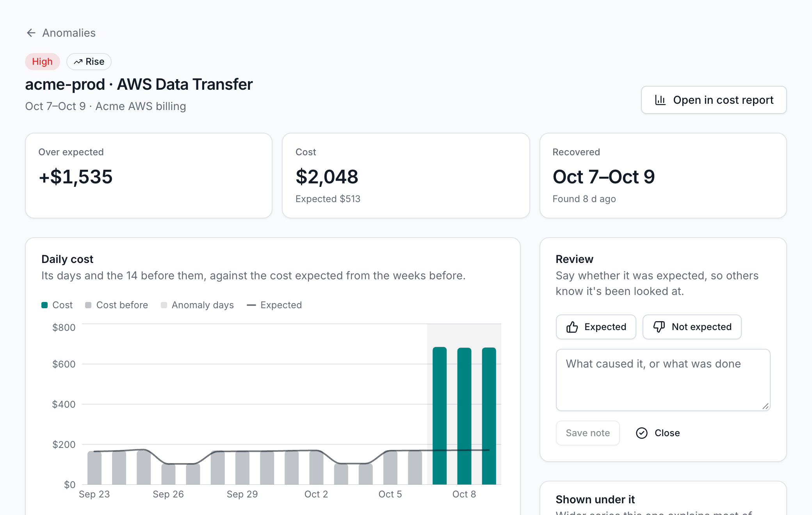Click the Daily cost heading
The width and height of the screenshot is (812, 515).
pyautogui.click(x=67, y=259)
